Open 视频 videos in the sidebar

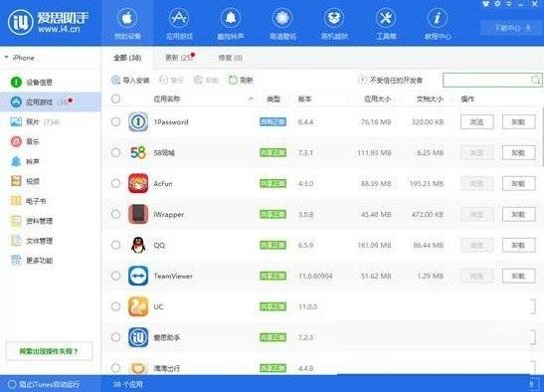pyautogui.click(x=25, y=181)
